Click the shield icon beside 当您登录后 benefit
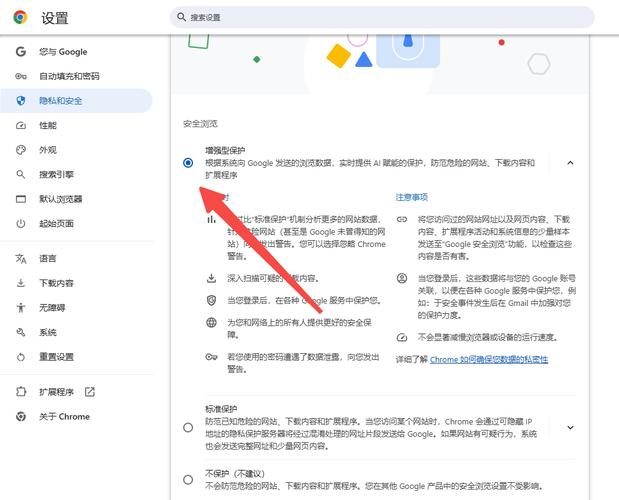Viewport: 619px width, 500px height. coord(211,300)
